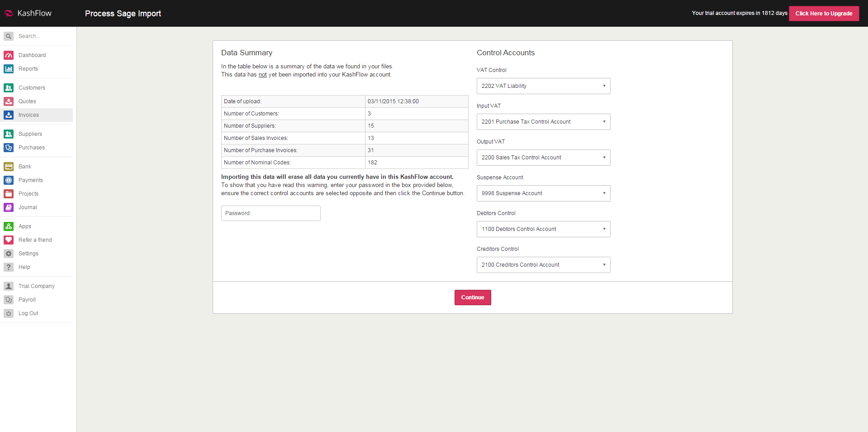868x432 pixels.
Task: Click the Log Out power icon
Action: [x=9, y=313]
